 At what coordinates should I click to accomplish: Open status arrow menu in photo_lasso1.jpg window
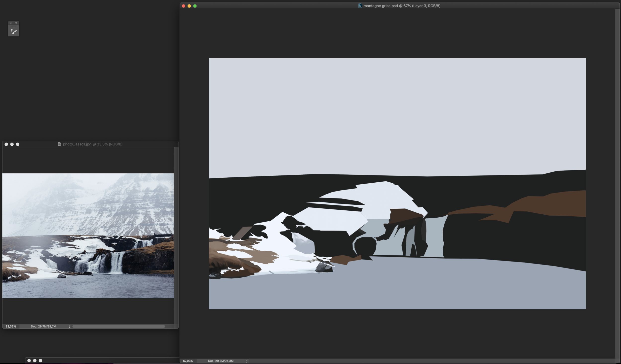point(70,327)
